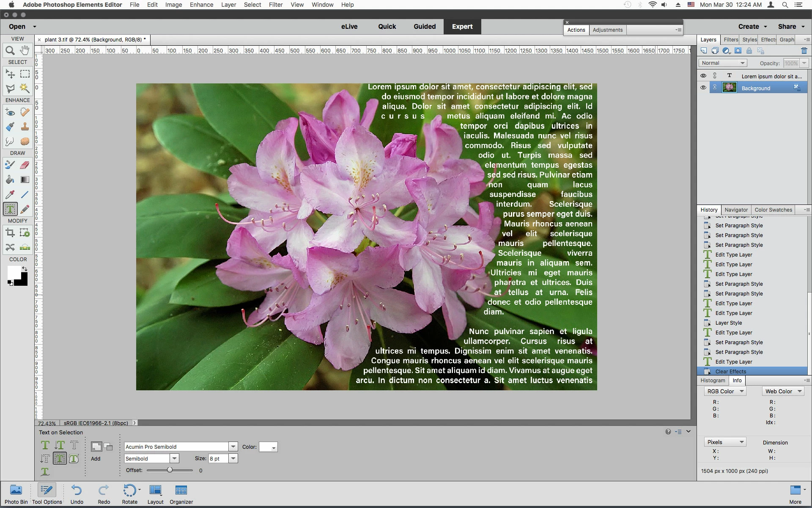Viewport: 812px width, 508px height.
Task: Select the Eraser tool
Action: pos(25,165)
